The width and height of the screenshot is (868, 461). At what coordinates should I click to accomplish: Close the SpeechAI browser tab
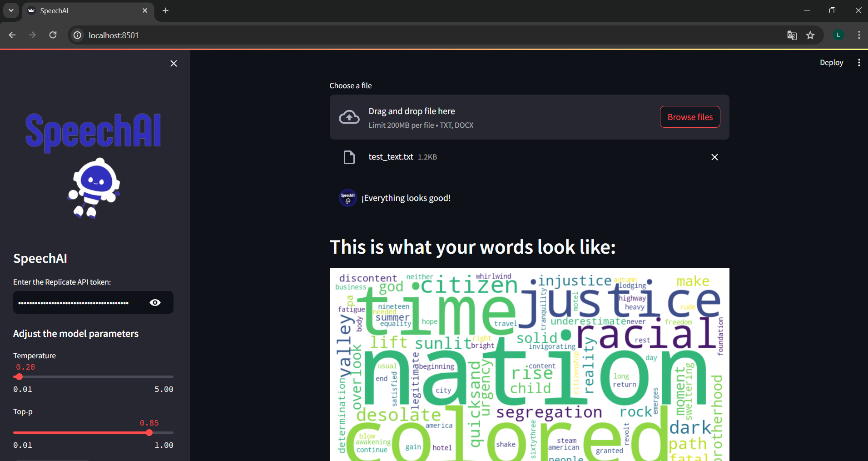[x=145, y=10]
